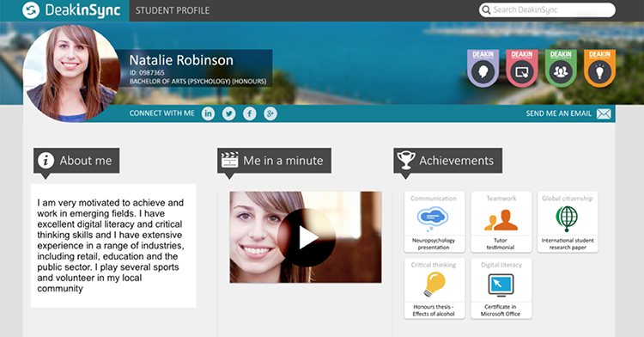Select the name Natalie Robinson
This screenshot has height=337, width=644.
pos(181,60)
